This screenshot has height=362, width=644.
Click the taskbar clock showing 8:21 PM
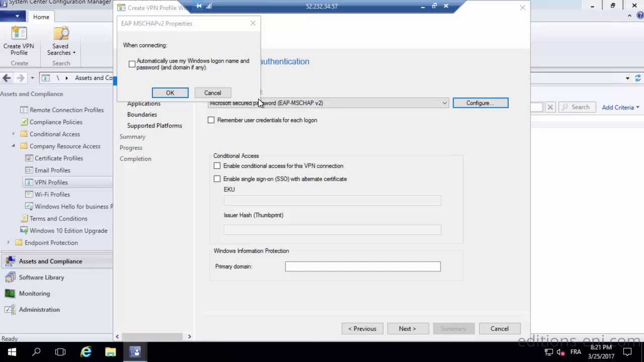(601, 352)
